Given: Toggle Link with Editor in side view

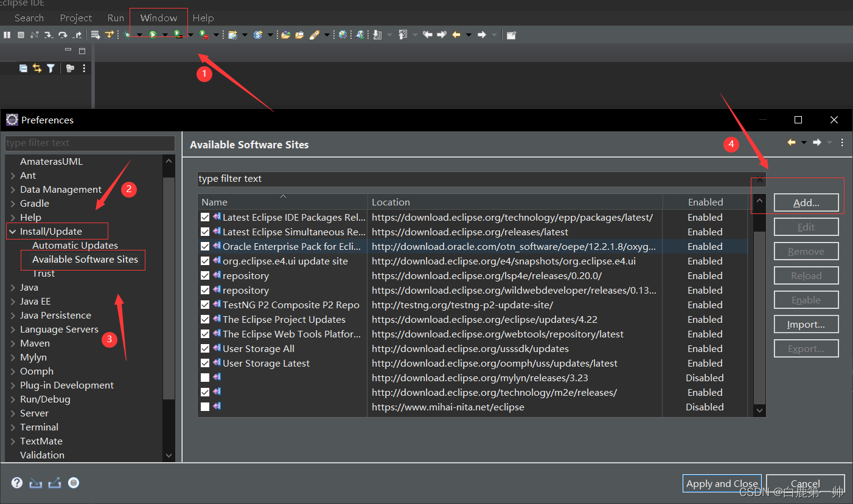Looking at the screenshot, I should (37, 69).
